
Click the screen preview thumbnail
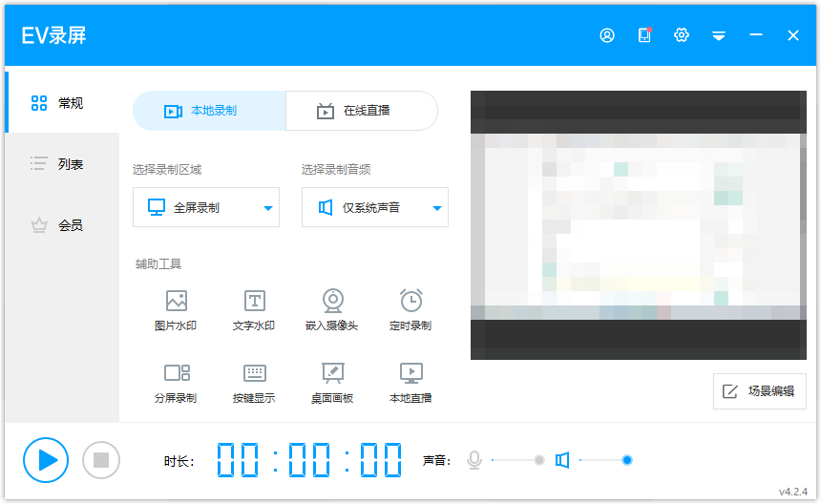pos(639,225)
